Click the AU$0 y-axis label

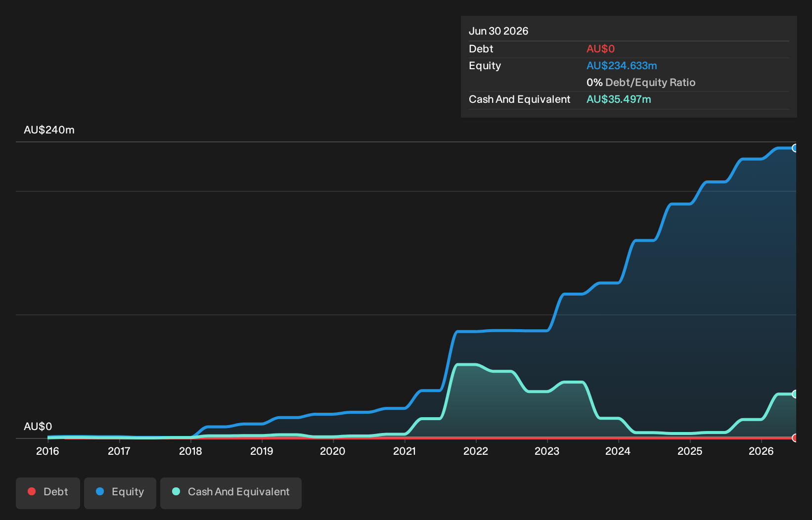pyautogui.click(x=38, y=427)
